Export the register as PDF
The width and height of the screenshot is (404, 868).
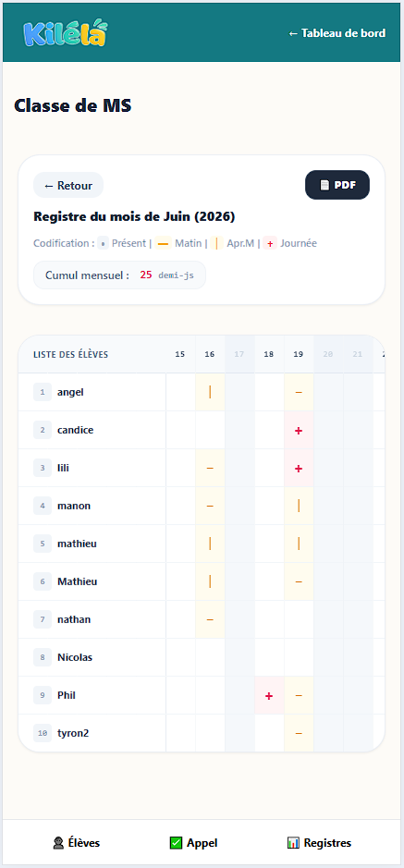(x=337, y=185)
